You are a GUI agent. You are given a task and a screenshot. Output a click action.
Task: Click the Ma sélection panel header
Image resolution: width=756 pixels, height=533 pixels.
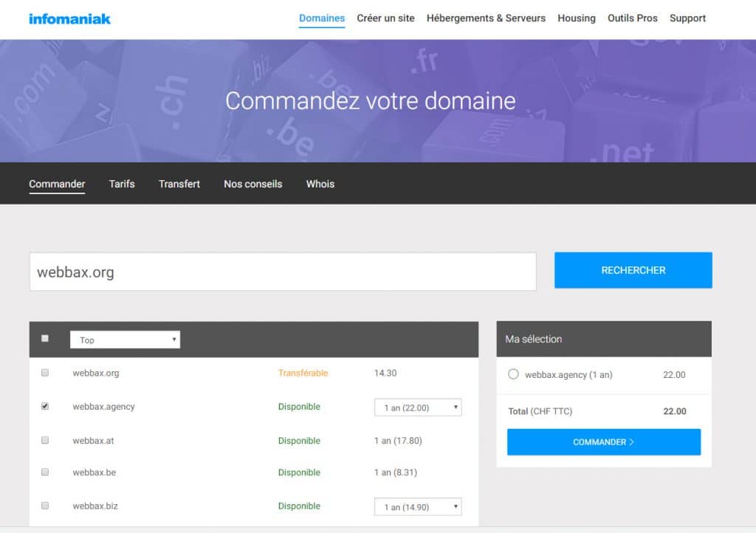(x=604, y=339)
